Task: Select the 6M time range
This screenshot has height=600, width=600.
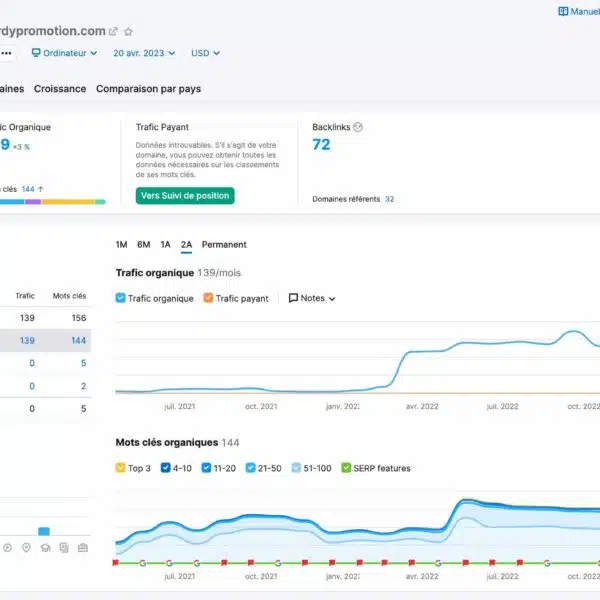Action: pos(144,244)
